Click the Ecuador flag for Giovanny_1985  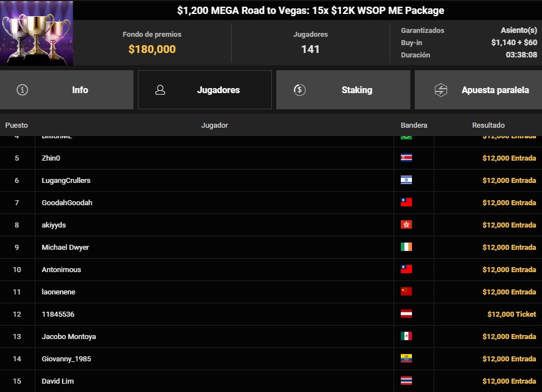pyautogui.click(x=406, y=359)
